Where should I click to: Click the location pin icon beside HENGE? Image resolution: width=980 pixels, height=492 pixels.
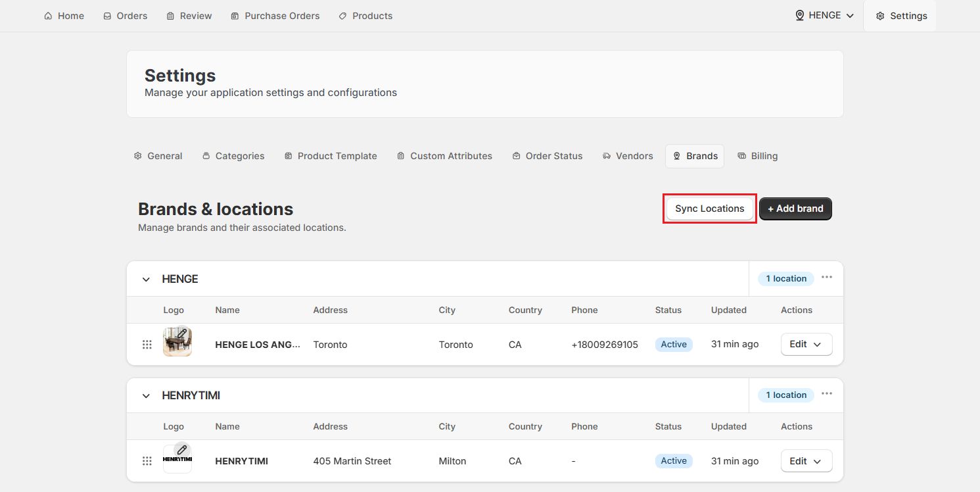point(800,15)
